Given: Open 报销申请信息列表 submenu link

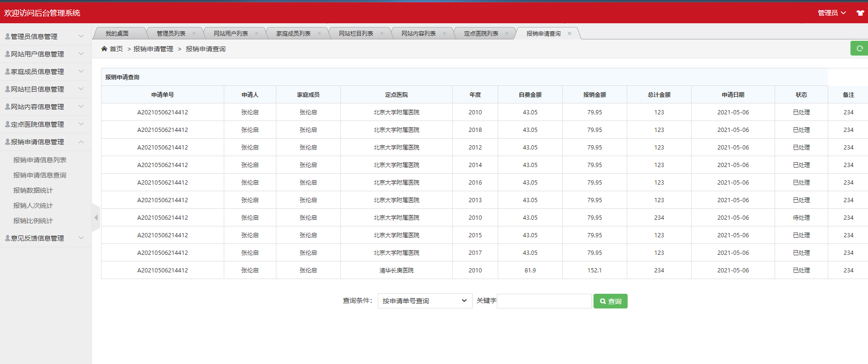Looking at the screenshot, I should 40,160.
